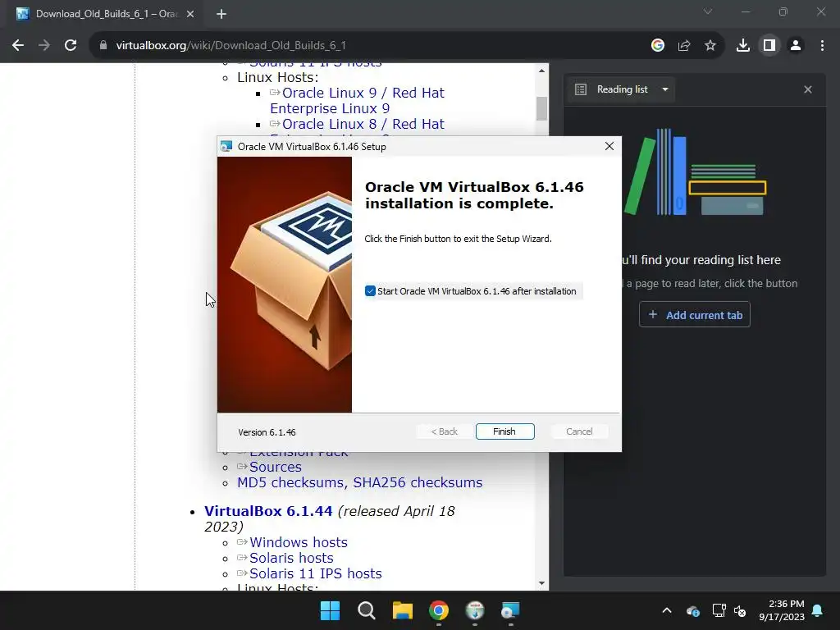The width and height of the screenshot is (840, 630).
Task: Open the Chrome three-dot menu
Action: (822, 46)
